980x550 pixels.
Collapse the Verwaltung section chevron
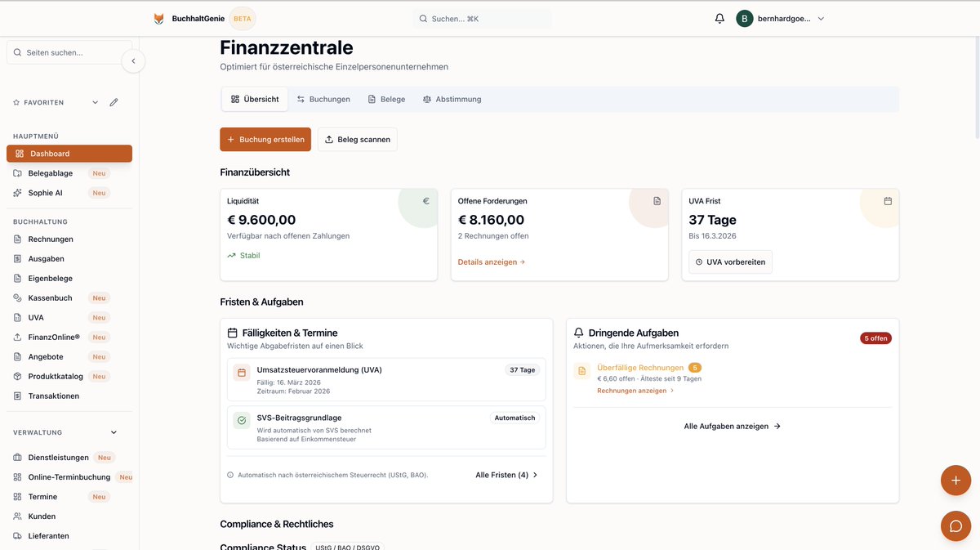[x=114, y=432]
